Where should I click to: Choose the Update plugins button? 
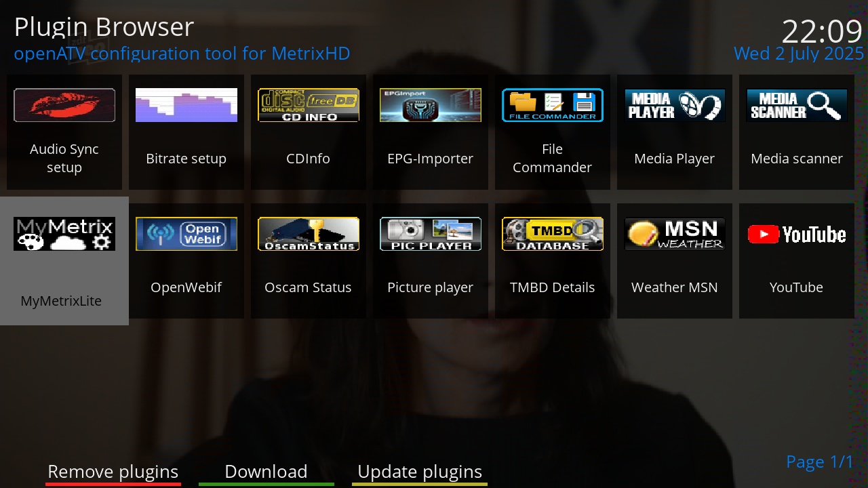[x=420, y=472]
